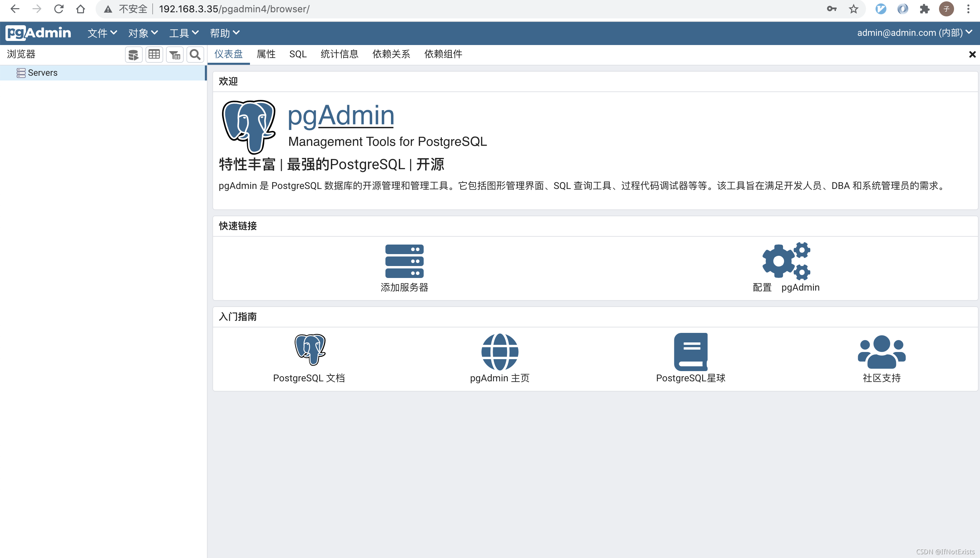Viewport: 980px width, 558px height.
Task: Open the 对象 menu dropdown
Action: tap(143, 33)
